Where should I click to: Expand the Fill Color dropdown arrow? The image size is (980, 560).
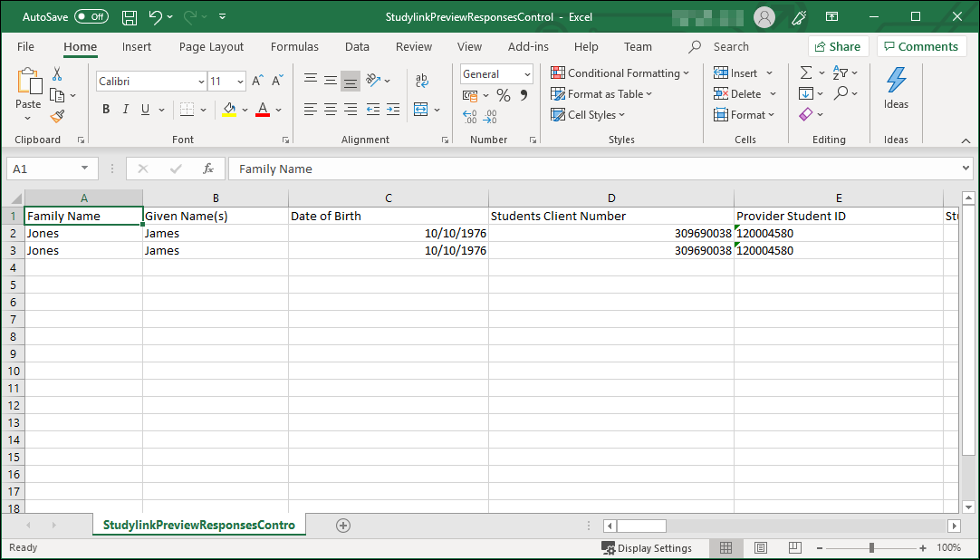tap(245, 109)
